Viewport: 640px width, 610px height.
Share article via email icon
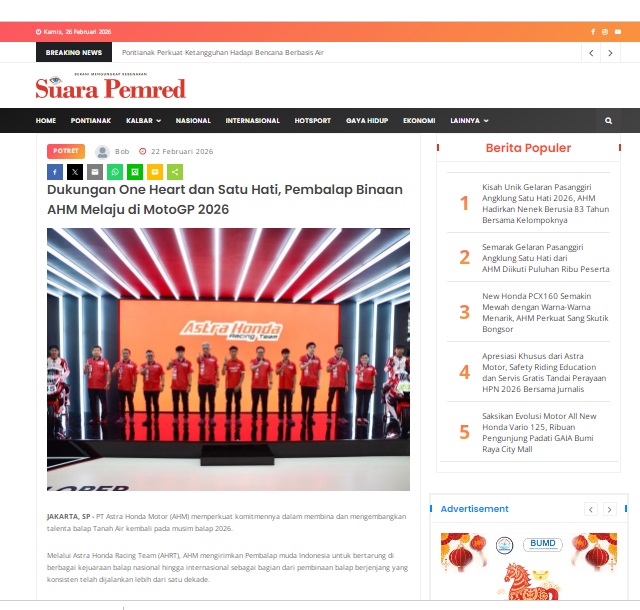pyautogui.click(x=94, y=172)
